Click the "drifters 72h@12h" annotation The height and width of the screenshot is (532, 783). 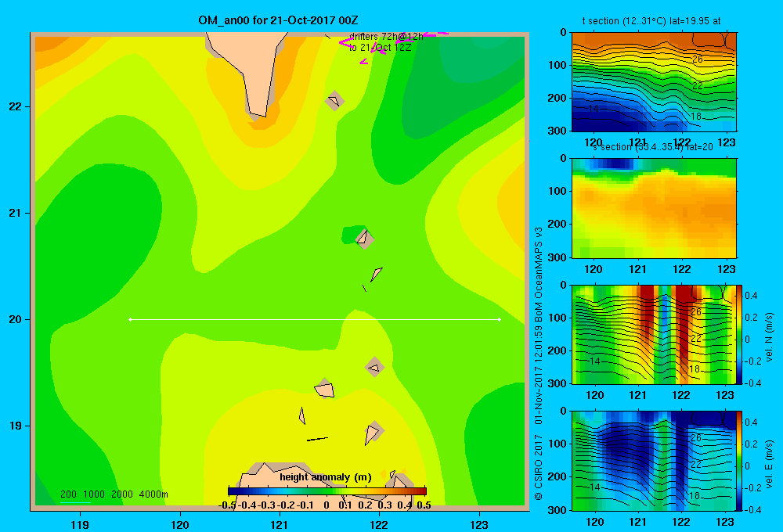pos(386,37)
